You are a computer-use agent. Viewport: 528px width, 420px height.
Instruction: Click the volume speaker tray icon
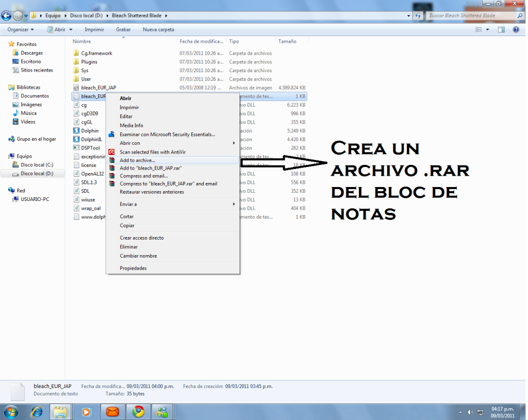coord(470,412)
